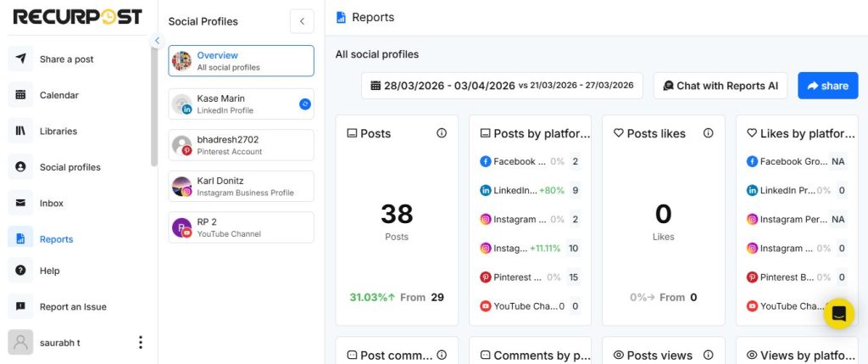Viewport: 868px width, 364px height.
Task: Open the Libraries menu label
Action: point(58,132)
